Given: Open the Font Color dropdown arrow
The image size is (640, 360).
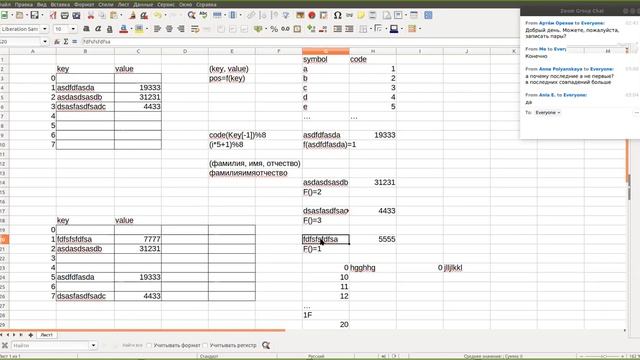Looking at the screenshot, I should pyautogui.click(x=131, y=29).
